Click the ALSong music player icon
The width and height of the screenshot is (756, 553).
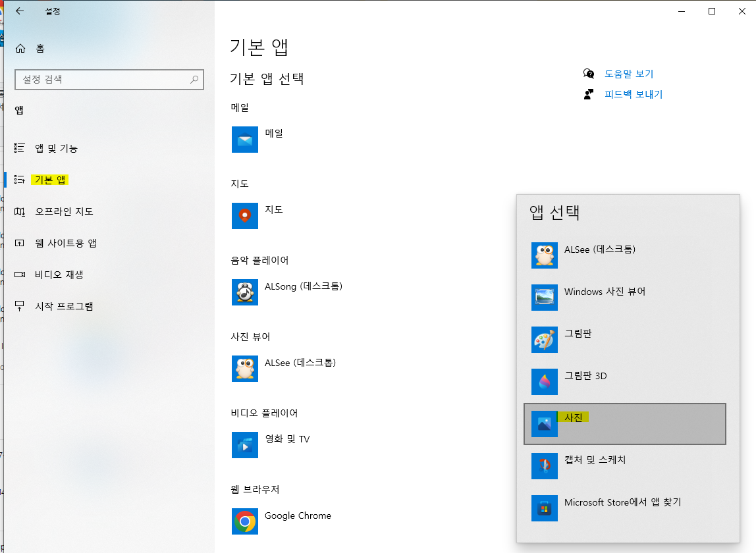(x=244, y=292)
